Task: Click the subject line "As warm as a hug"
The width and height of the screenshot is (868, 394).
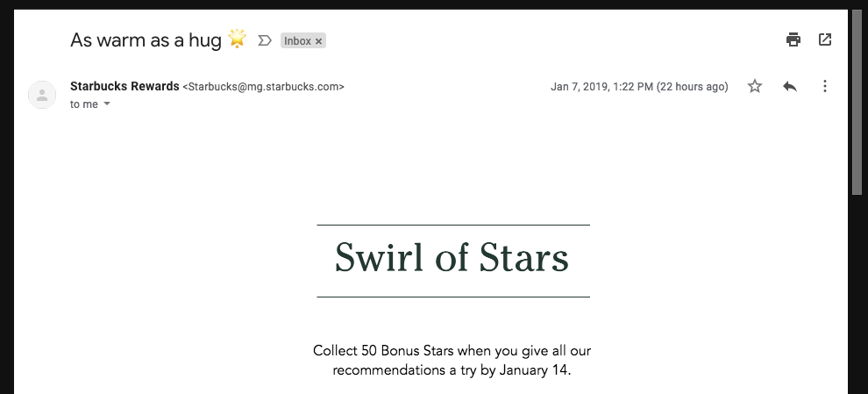Action: point(146,39)
